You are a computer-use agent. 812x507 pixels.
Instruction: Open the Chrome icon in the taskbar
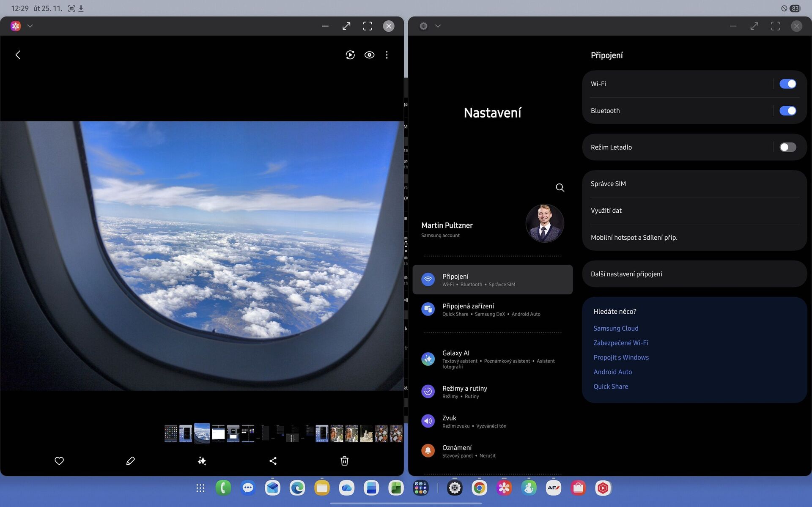click(479, 488)
